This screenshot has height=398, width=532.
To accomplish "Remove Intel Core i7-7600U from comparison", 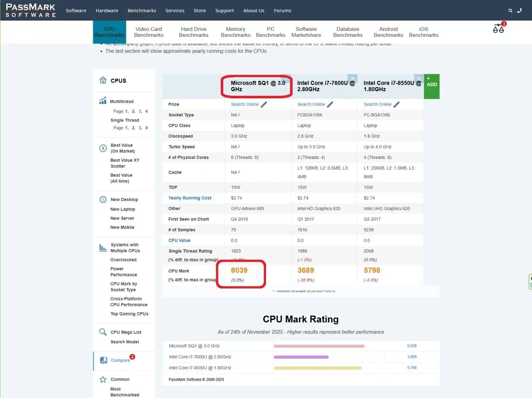I will tap(352, 78).
